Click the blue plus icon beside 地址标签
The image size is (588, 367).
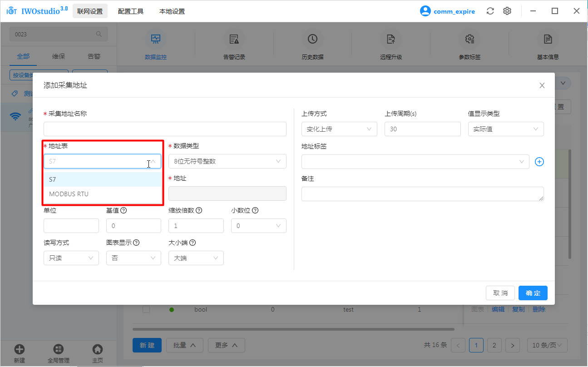point(539,162)
